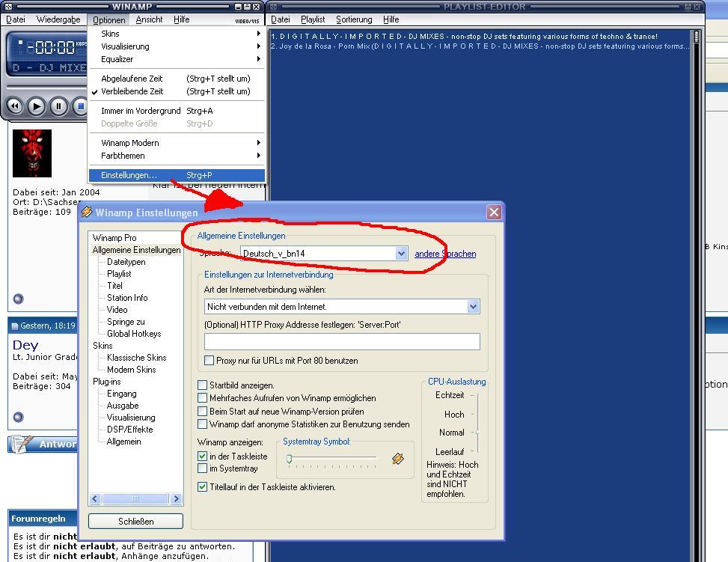Toggle Titellauf in der Taskleiste aktivieren
This screenshot has width=728, height=562.
(x=203, y=486)
